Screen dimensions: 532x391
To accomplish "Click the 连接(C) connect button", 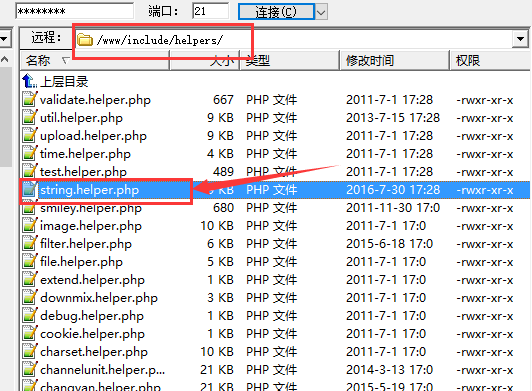I will pyautogui.click(x=276, y=12).
